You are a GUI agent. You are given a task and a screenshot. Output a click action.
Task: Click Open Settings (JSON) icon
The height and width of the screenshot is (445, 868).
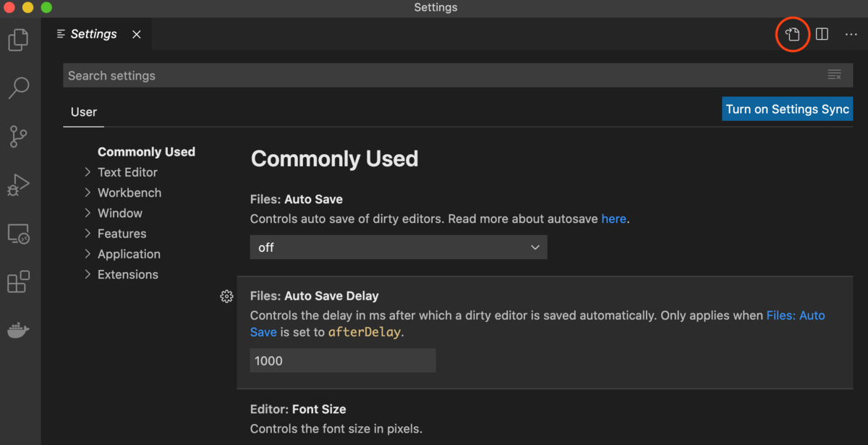point(793,34)
